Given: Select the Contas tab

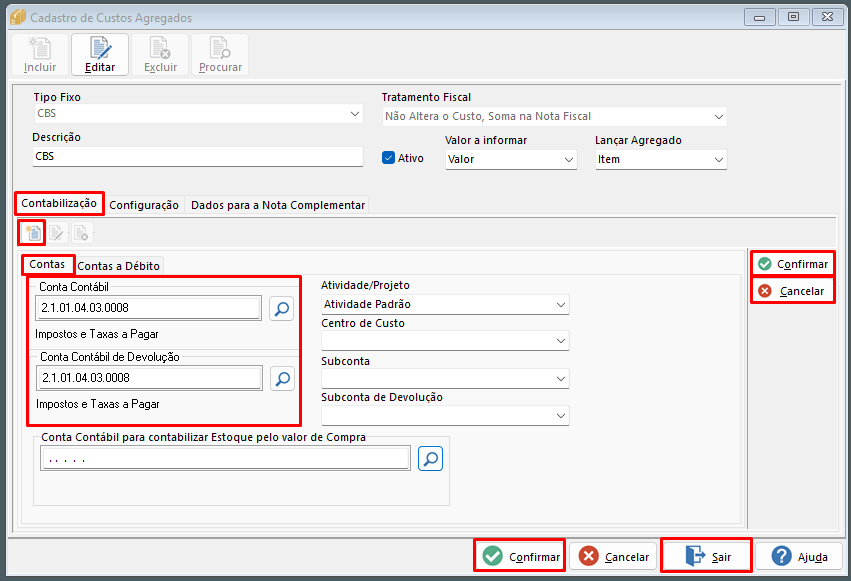Looking at the screenshot, I should pyautogui.click(x=47, y=264).
